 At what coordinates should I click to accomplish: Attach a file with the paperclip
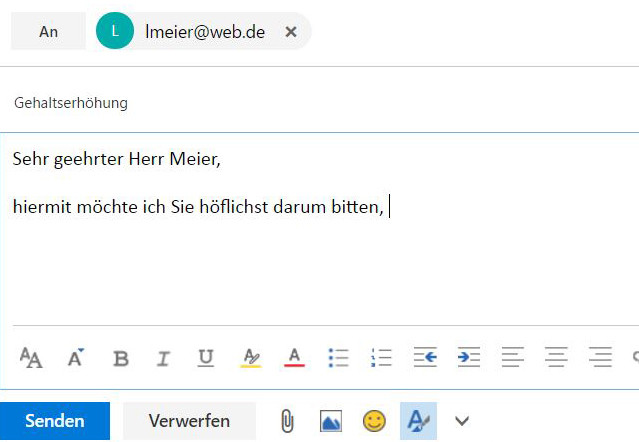pos(287,421)
